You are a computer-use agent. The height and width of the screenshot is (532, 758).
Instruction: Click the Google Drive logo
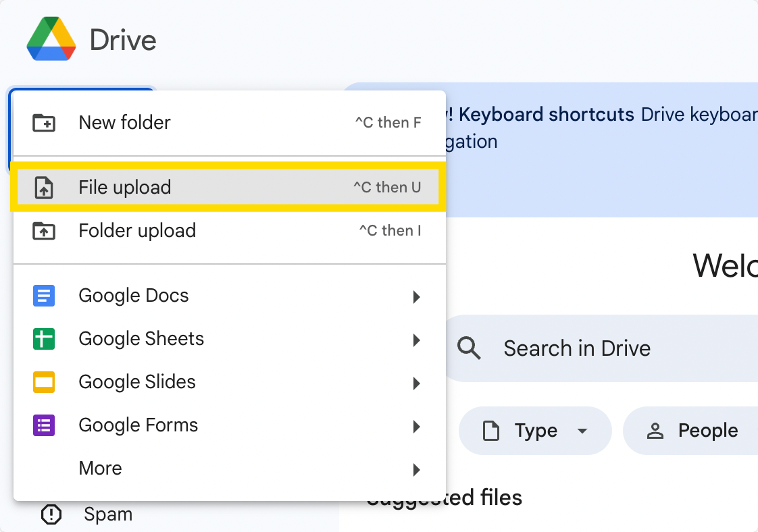(51, 39)
